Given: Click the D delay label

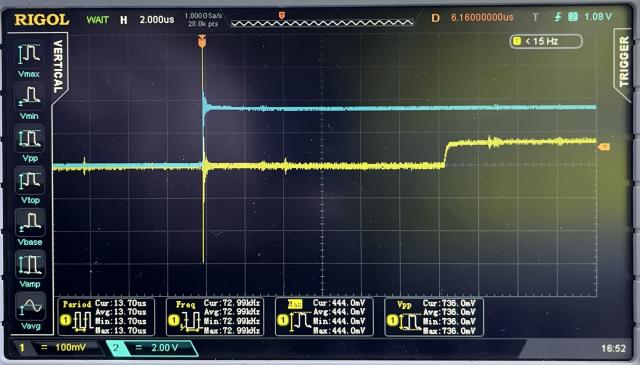Looking at the screenshot, I should pos(436,18).
